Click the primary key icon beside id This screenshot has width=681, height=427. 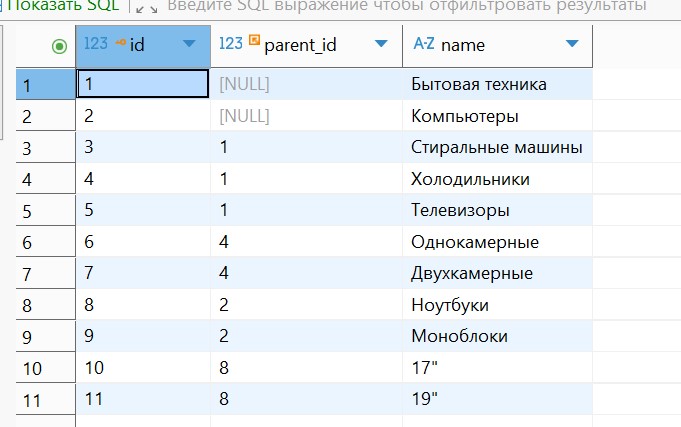121,44
